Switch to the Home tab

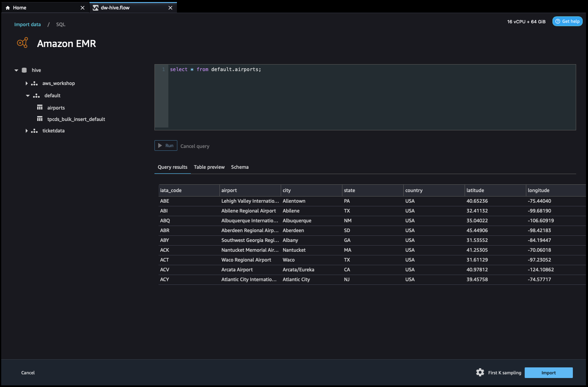tap(45, 8)
